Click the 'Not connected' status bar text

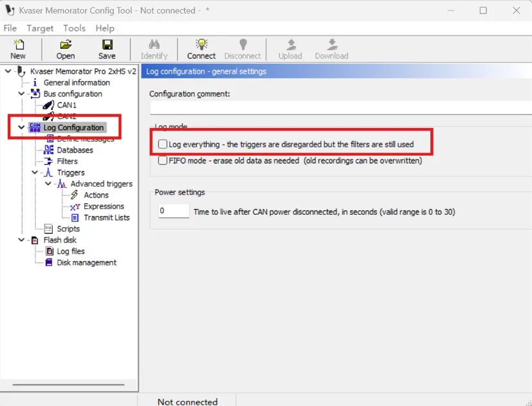point(188,401)
